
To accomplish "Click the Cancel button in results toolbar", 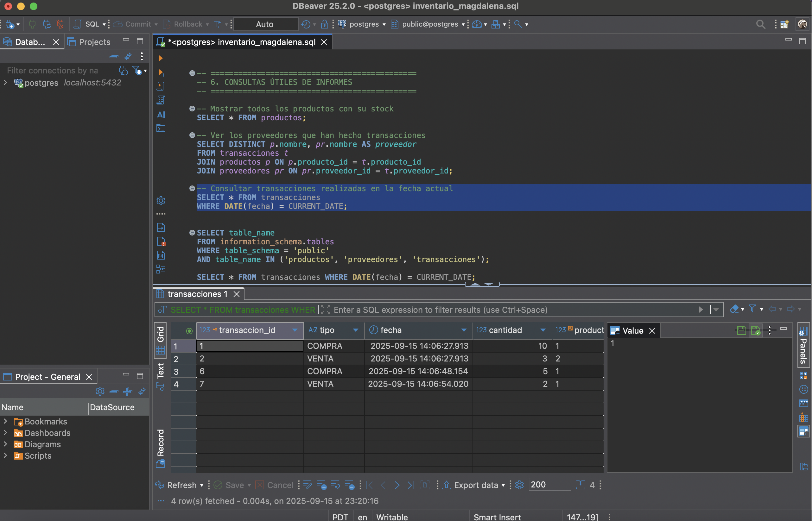I will 275,485.
